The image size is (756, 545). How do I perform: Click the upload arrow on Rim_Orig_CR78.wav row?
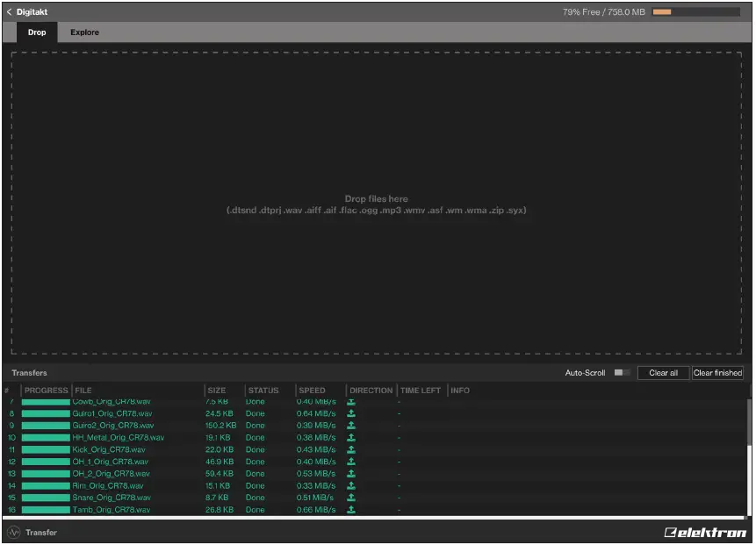click(350, 485)
